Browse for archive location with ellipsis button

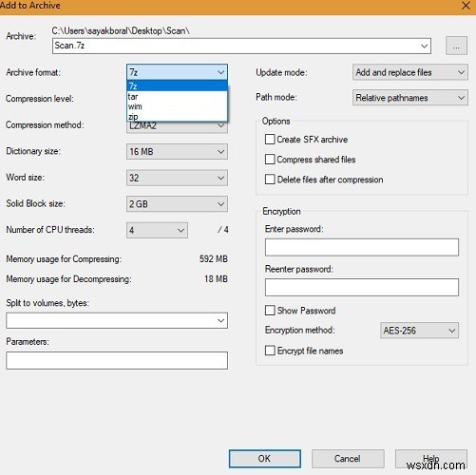pyautogui.click(x=456, y=46)
